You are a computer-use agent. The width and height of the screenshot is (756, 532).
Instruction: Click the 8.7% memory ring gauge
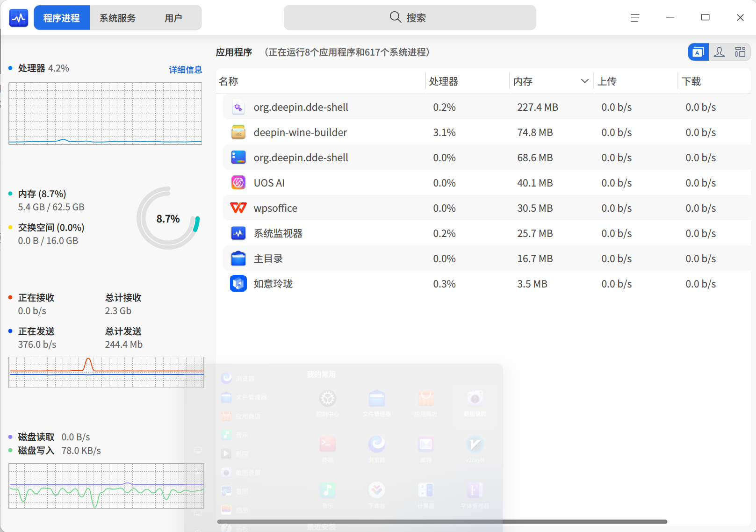(168, 218)
